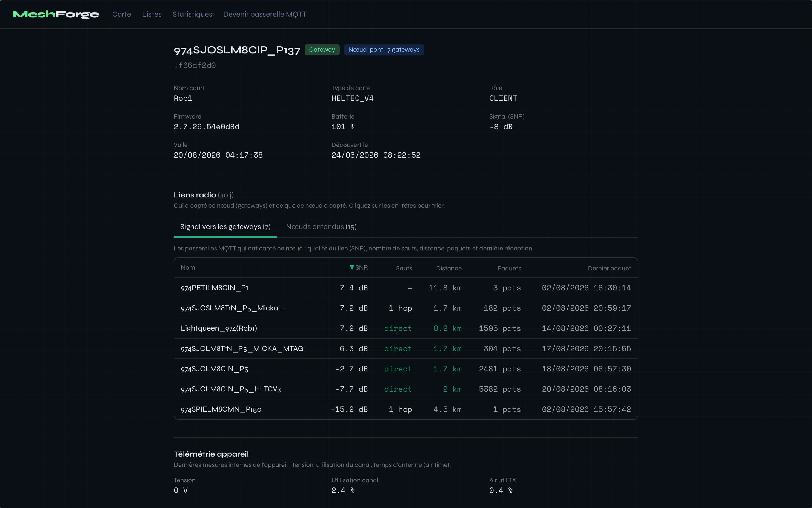The height and width of the screenshot is (508, 812).
Task: Click SNR cell 7.4 dB
Action: point(354,288)
